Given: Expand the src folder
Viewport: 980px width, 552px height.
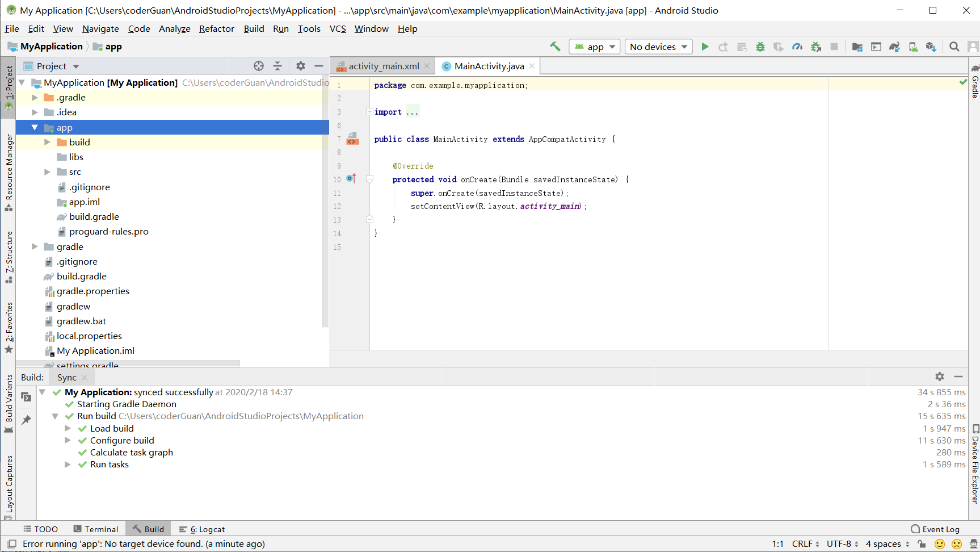Looking at the screenshot, I should coord(48,172).
